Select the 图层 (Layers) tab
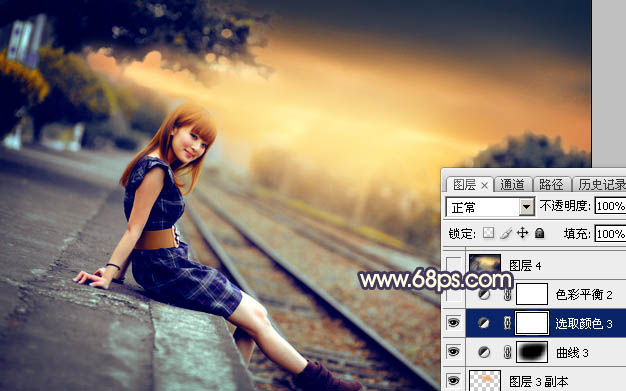Image resolution: width=626 pixels, height=391 pixels. (x=464, y=185)
